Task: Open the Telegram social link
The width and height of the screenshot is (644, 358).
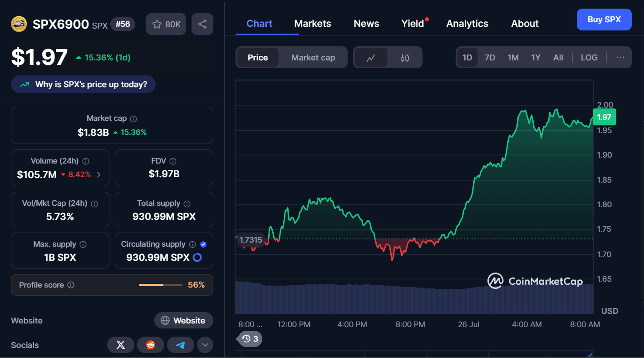Action: pos(181,345)
